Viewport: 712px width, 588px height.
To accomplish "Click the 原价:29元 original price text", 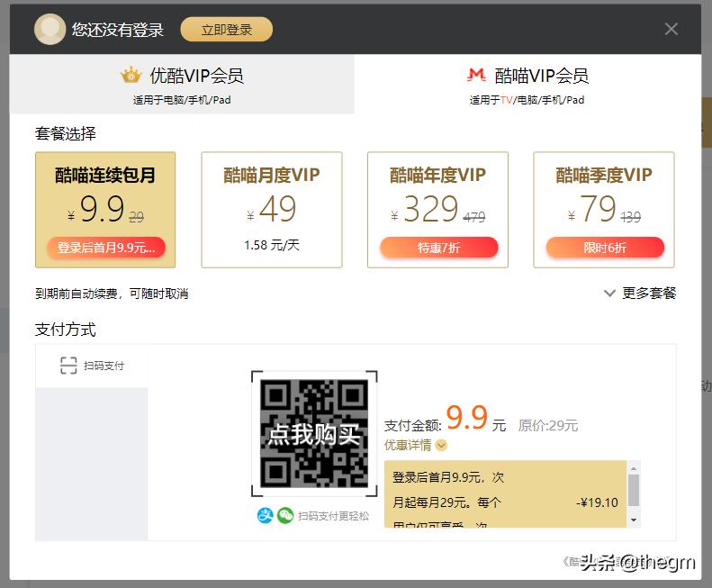I will point(548,426).
